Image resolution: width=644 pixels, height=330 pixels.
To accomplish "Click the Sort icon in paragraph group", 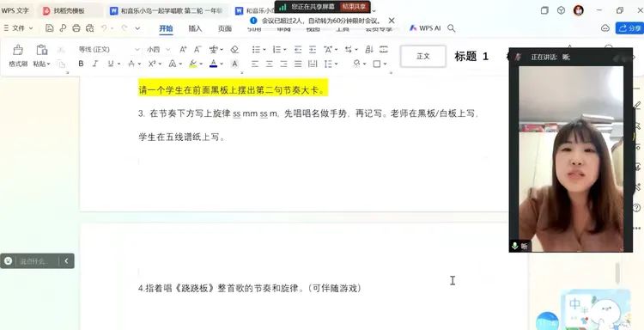I will tap(369, 49).
